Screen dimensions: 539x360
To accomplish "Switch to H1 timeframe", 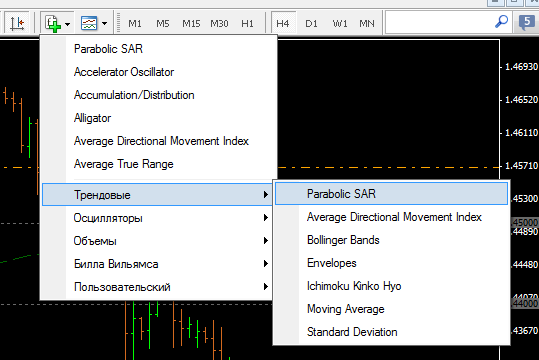I will [x=248, y=24].
